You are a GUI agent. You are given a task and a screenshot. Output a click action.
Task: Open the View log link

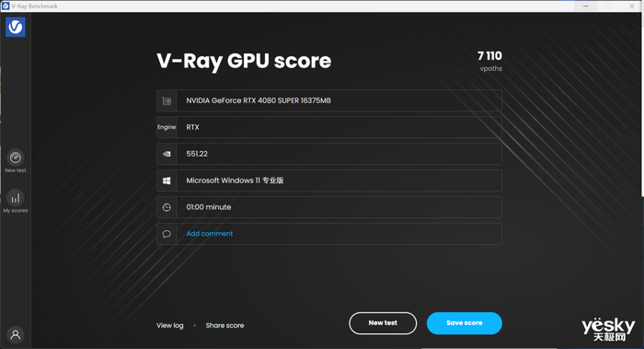point(169,325)
